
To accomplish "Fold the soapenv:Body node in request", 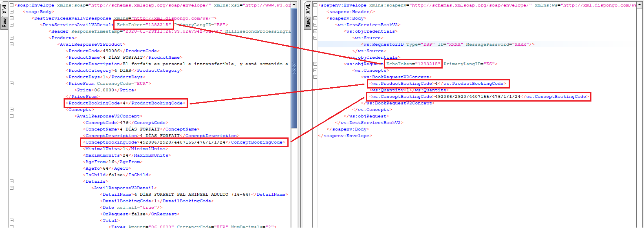I will tap(315, 18).
